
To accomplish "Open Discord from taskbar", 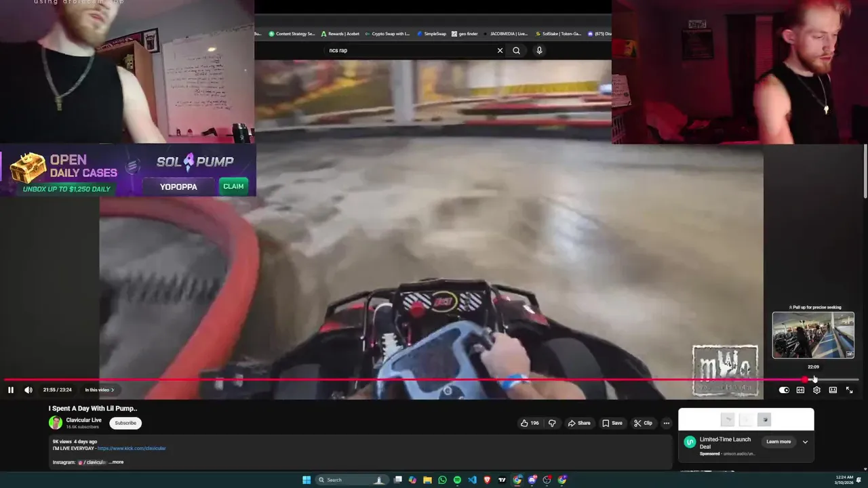I will 532,480.
